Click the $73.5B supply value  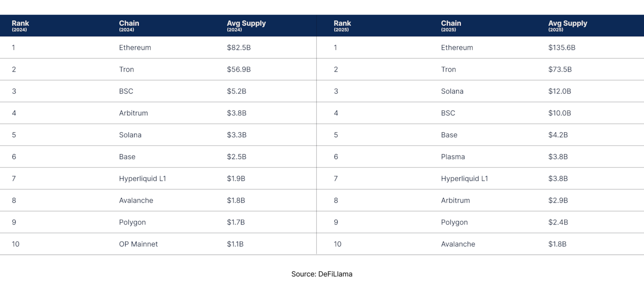tap(560, 70)
